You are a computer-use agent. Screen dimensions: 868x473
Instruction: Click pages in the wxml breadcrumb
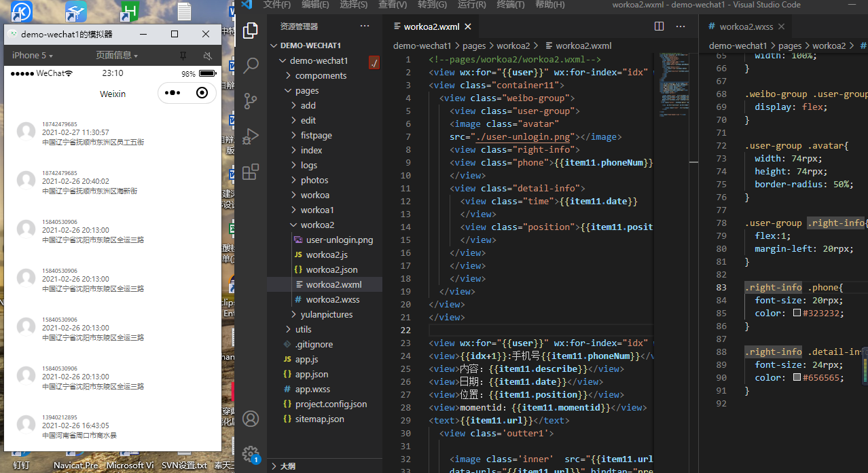[x=474, y=46]
